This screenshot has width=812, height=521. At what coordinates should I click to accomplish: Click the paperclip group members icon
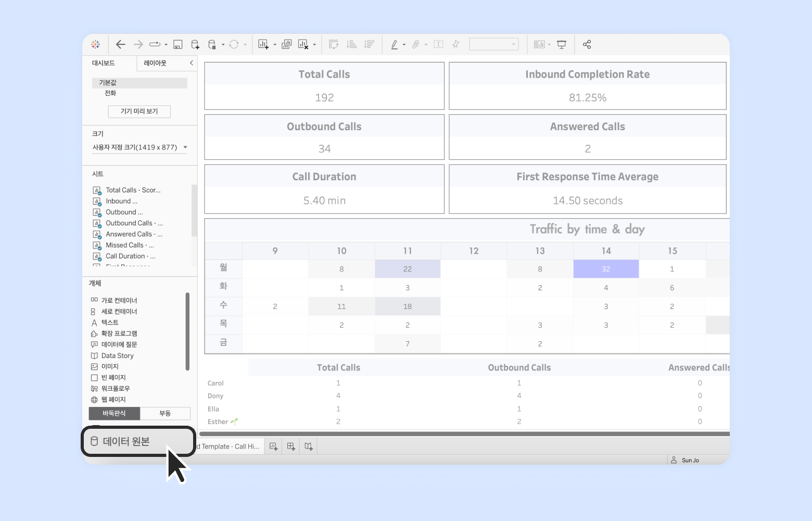[416, 44]
